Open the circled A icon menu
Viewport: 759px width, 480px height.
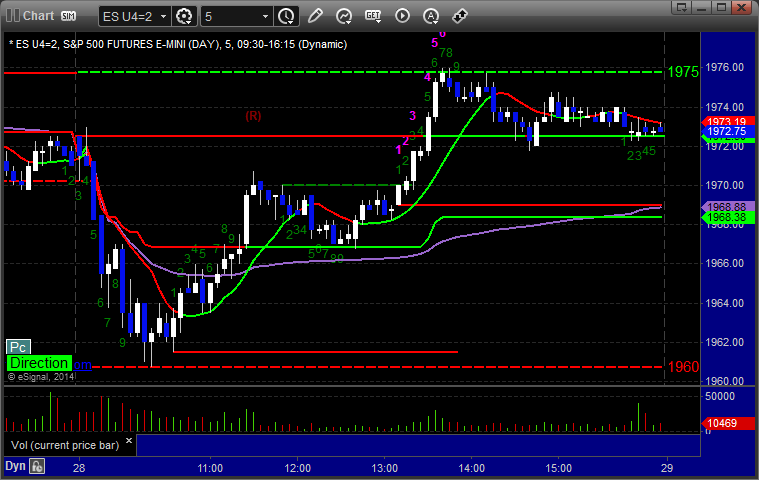431,16
